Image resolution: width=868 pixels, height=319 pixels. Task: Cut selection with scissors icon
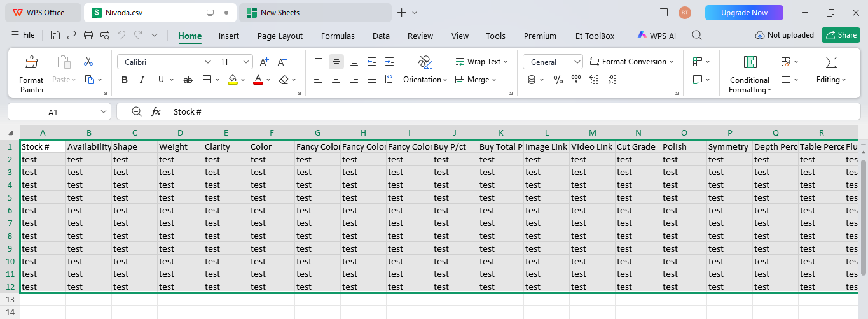click(x=88, y=62)
